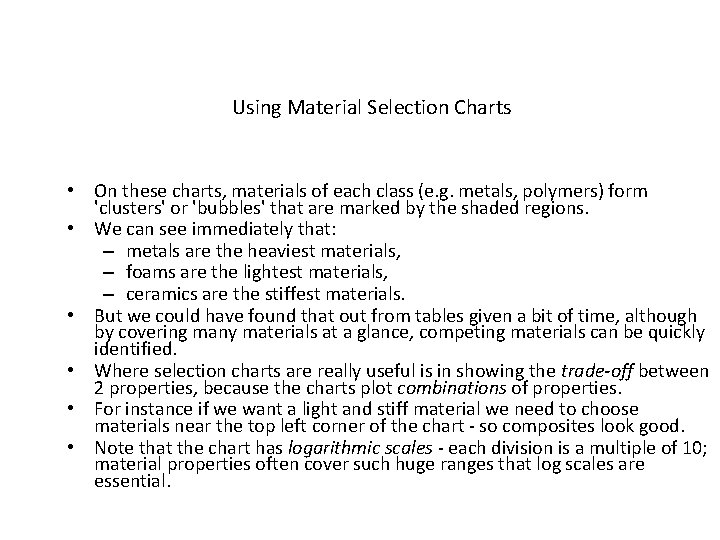This screenshot has height=540, width=720.
Task: Click the slide title 'Using Material Selection Charts'
Action: click(371, 106)
